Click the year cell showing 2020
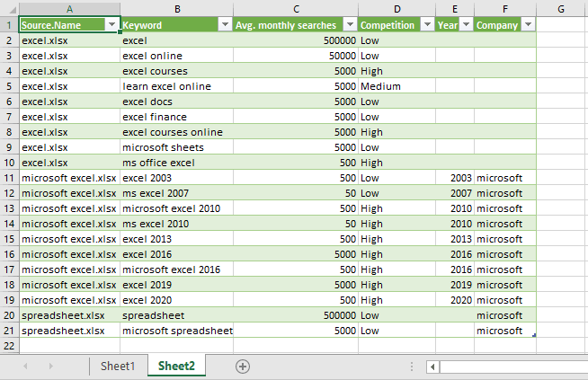Viewport: 588px width, 380px height. [455, 300]
